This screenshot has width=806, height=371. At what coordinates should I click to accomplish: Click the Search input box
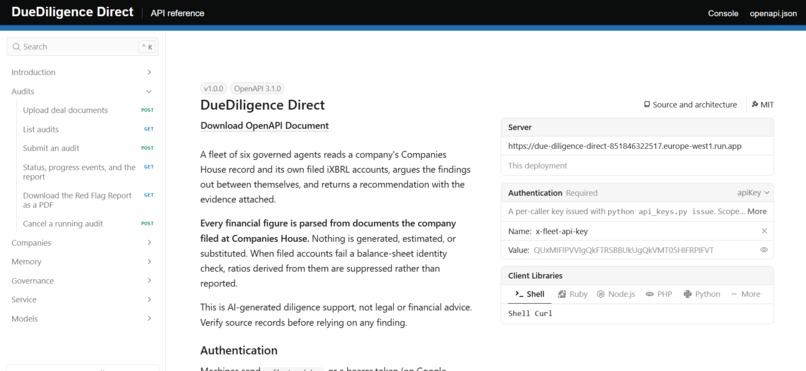pyautogui.click(x=83, y=47)
